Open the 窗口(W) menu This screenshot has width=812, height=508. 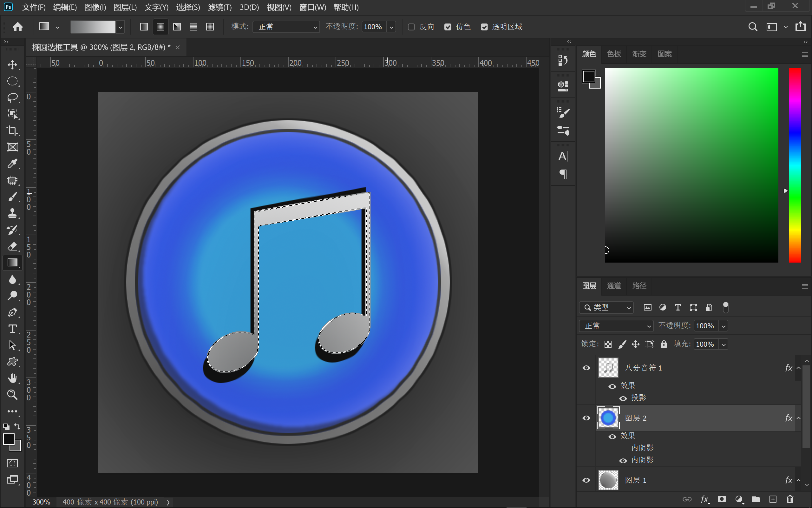coord(312,7)
